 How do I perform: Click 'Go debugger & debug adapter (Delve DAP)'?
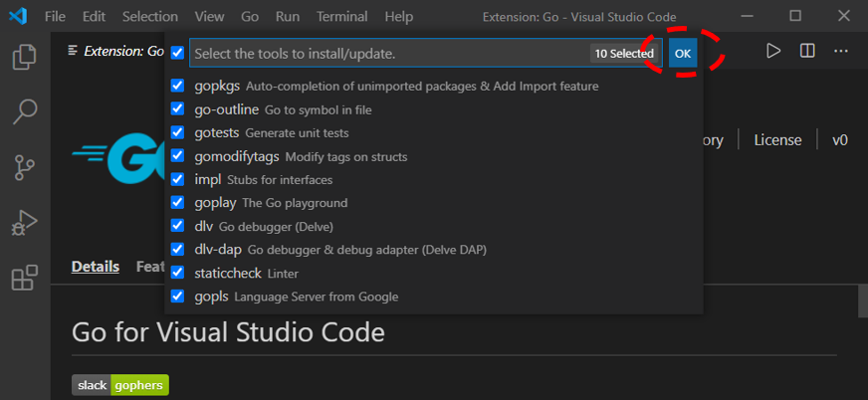367,250
